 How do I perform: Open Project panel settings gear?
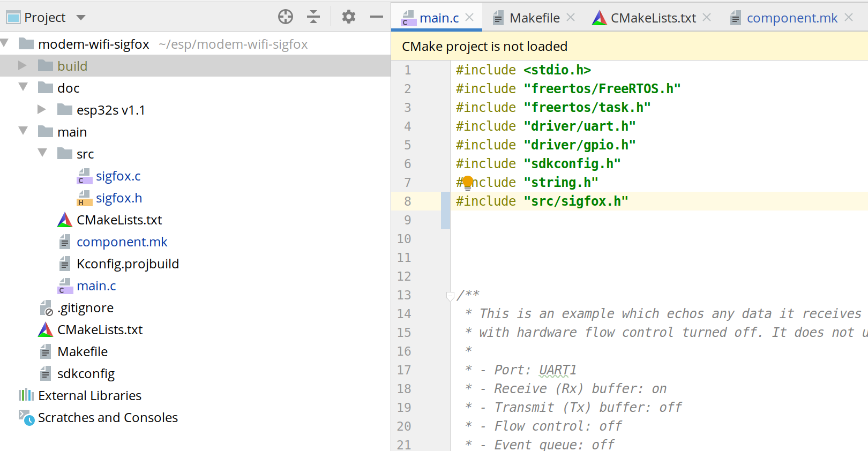point(349,17)
